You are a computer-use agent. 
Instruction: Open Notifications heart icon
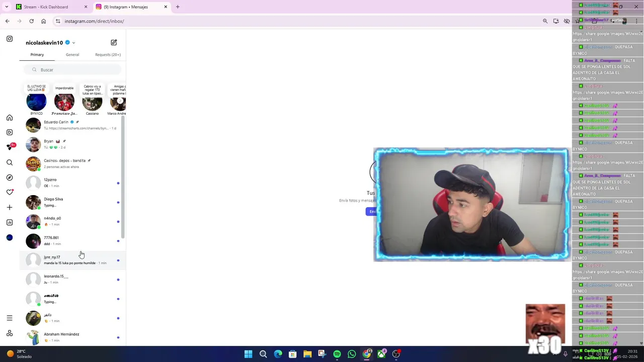(10, 192)
